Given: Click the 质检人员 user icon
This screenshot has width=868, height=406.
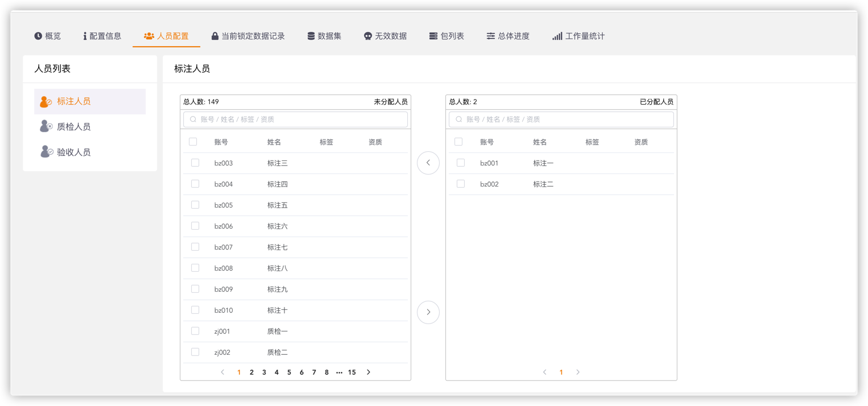Looking at the screenshot, I should click(46, 126).
